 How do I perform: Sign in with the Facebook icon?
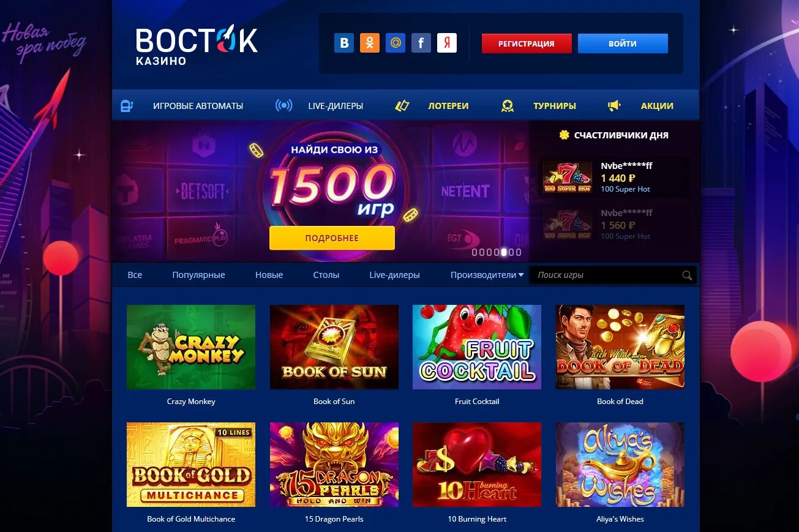coord(421,43)
